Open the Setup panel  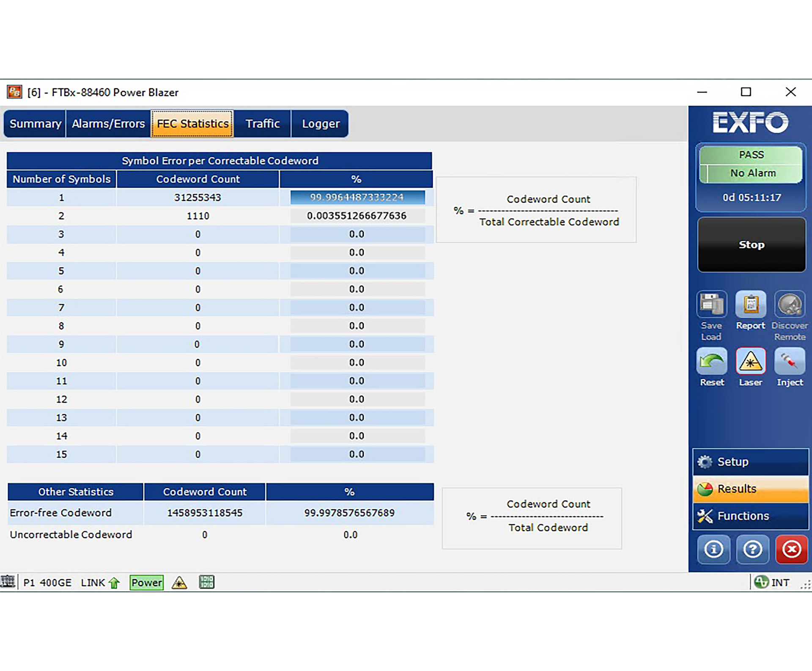(x=750, y=461)
